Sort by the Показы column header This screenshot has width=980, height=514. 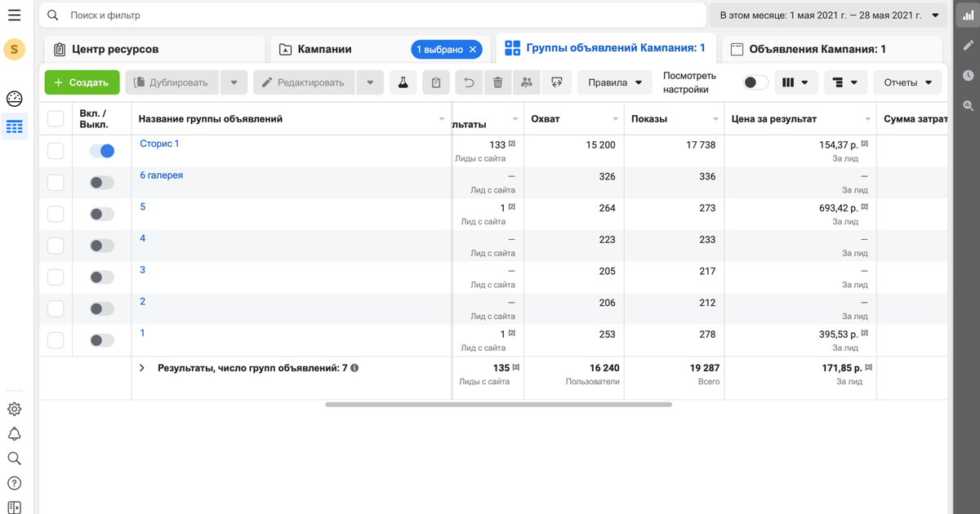[649, 119]
